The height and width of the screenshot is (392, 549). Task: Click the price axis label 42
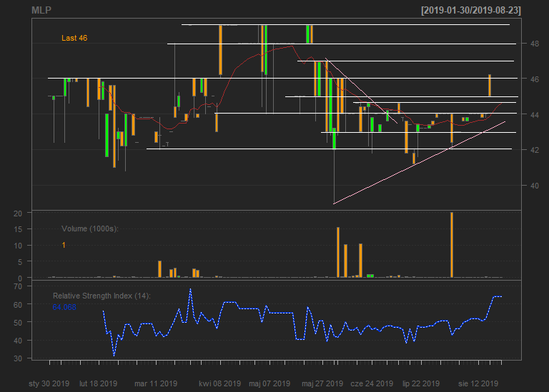[x=535, y=150]
